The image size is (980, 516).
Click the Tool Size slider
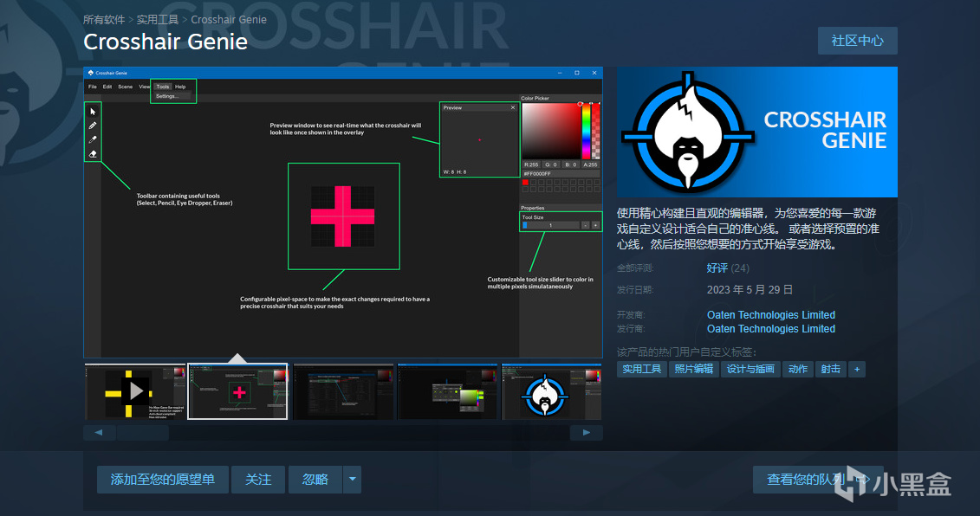pos(550,225)
